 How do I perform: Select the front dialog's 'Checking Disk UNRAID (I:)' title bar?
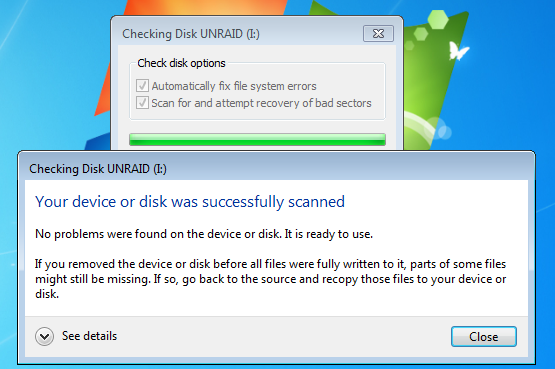pos(276,169)
